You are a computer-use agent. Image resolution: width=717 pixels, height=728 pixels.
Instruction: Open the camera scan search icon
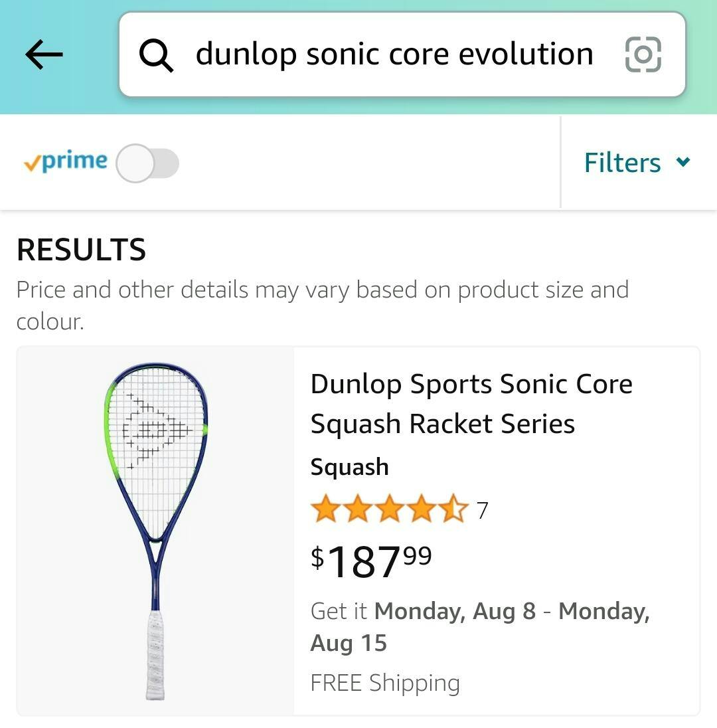pos(643,54)
